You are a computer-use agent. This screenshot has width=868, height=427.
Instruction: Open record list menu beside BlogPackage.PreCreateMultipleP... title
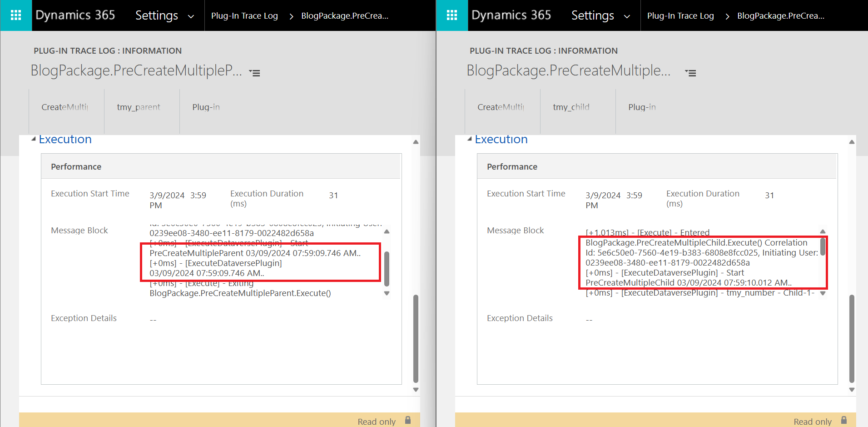(x=255, y=73)
